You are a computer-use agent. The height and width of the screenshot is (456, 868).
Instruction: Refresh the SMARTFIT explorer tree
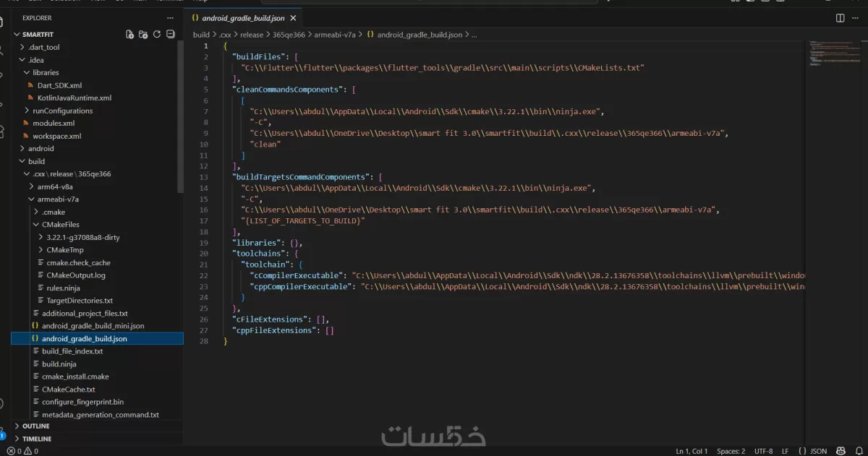(x=157, y=34)
